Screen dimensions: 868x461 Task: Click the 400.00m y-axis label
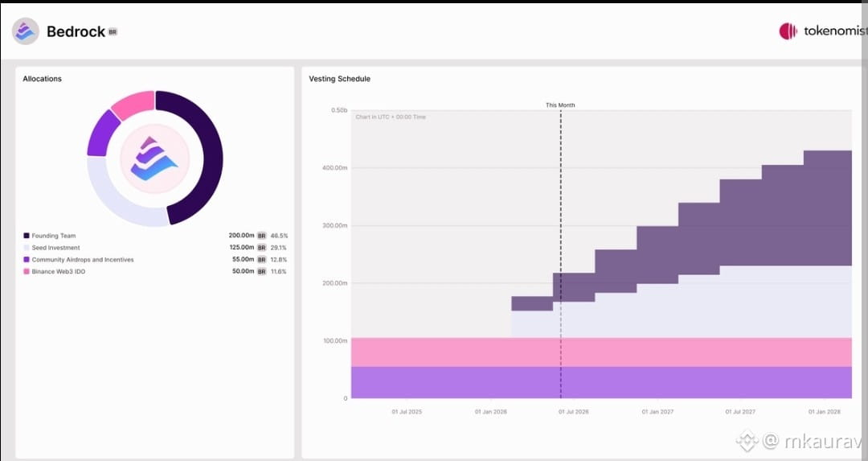pyautogui.click(x=335, y=168)
